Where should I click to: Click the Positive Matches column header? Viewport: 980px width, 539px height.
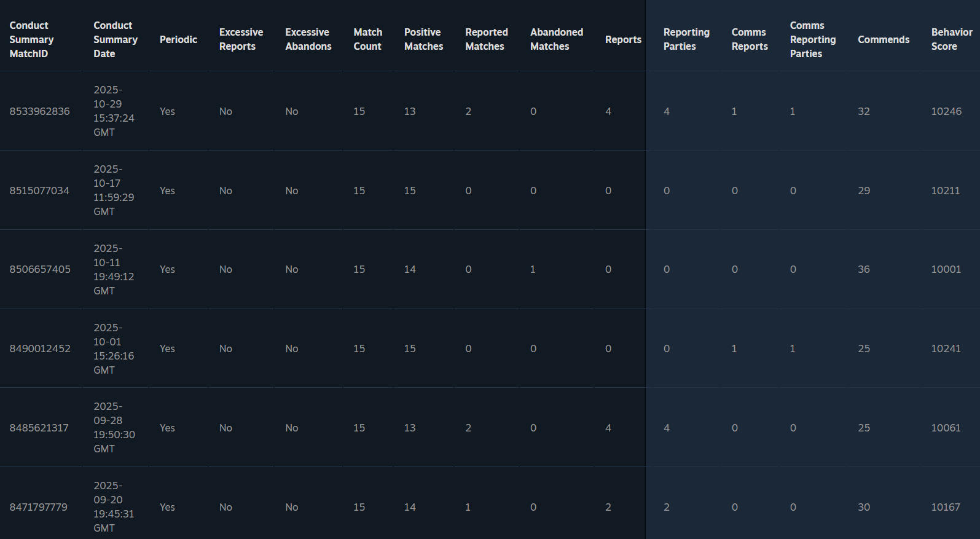(x=423, y=39)
